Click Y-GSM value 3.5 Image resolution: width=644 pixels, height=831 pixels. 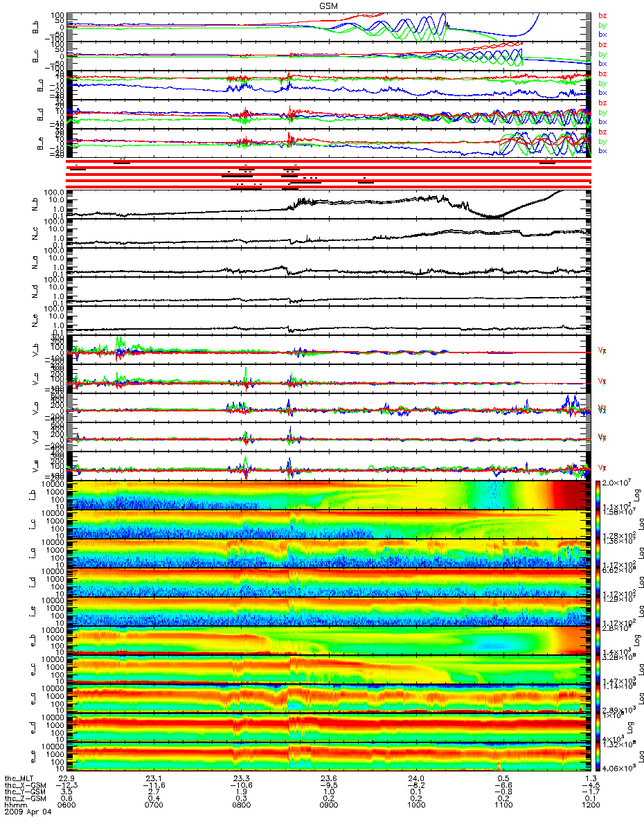[x=66, y=792]
